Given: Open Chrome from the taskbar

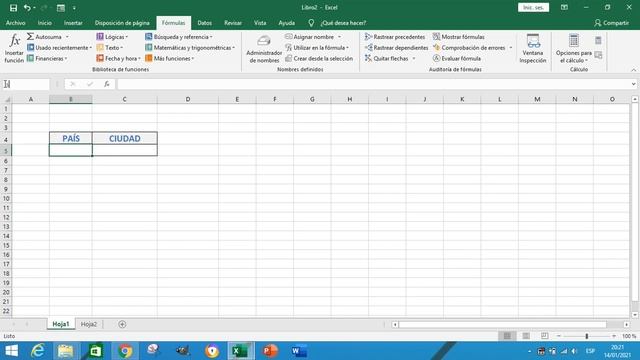Looking at the screenshot, I should (x=125, y=351).
